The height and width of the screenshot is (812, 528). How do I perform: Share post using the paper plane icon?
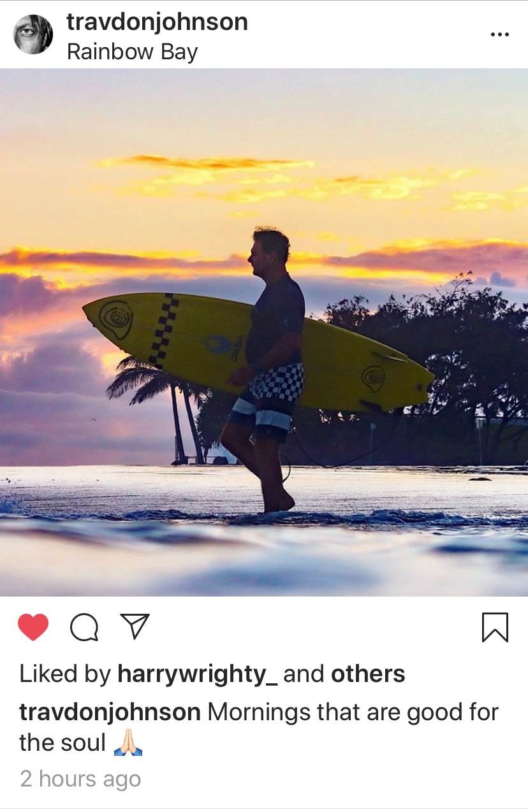pyautogui.click(x=135, y=627)
